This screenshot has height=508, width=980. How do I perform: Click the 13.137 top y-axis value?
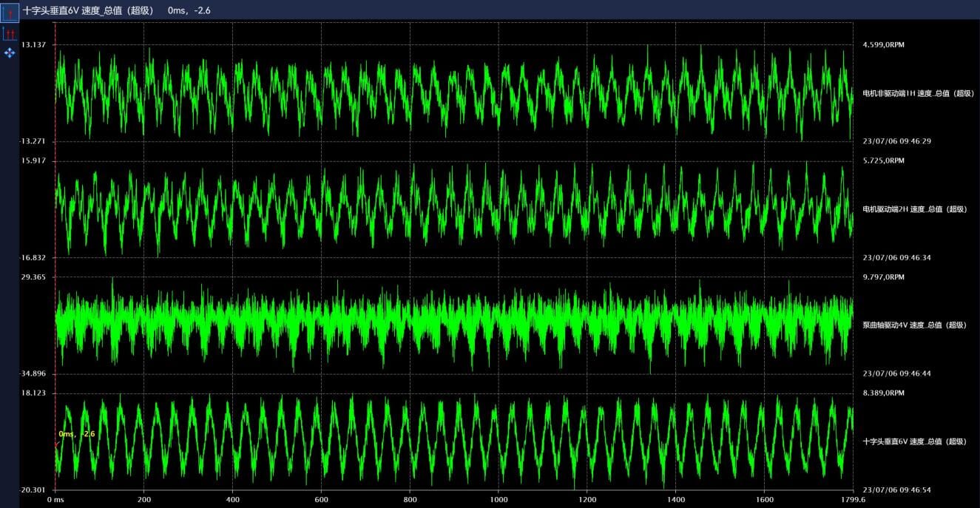[x=34, y=45]
